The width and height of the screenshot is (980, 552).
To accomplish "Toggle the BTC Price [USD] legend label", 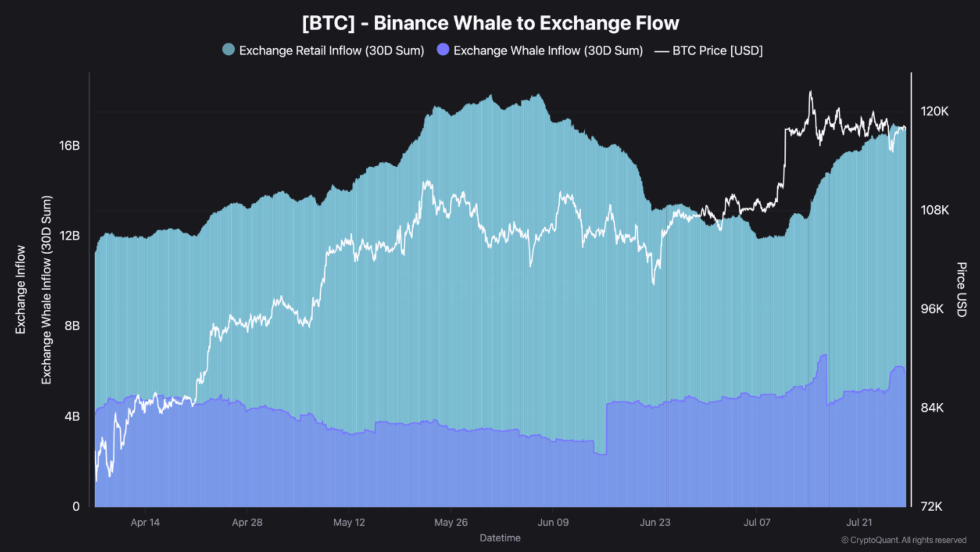I will pyautogui.click(x=717, y=51).
